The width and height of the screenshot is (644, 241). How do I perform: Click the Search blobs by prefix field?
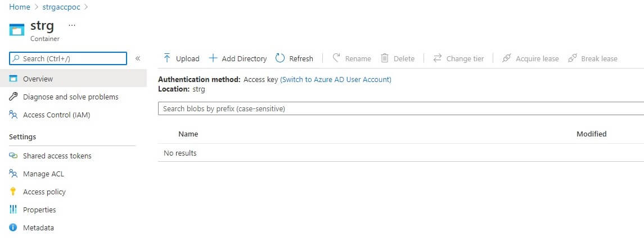coord(394,109)
